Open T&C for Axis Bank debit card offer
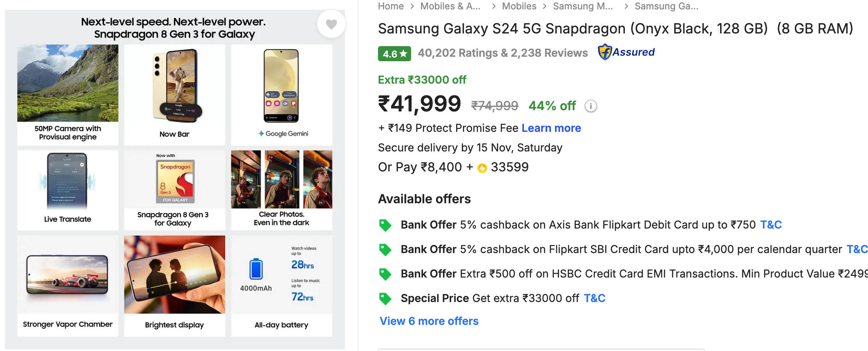The width and height of the screenshot is (868, 351). [771, 225]
